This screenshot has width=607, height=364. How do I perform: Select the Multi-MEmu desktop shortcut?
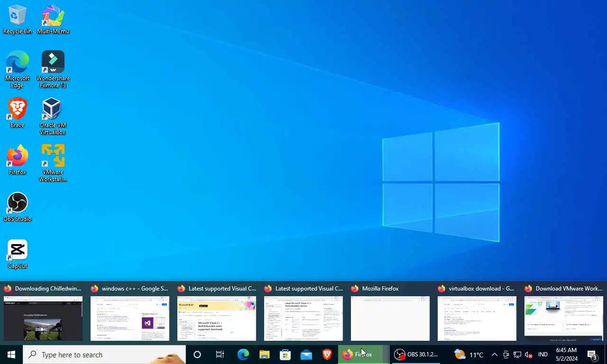(x=53, y=19)
